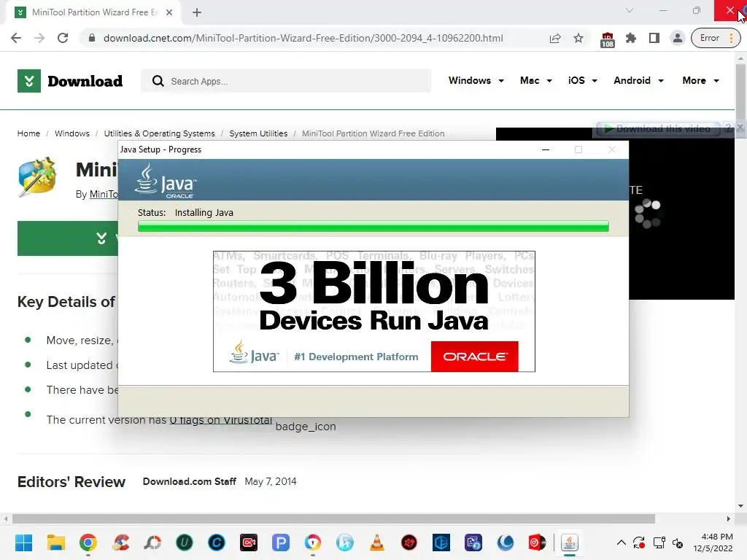Click the address bar URL field
The image size is (747, 560).
point(303,38)
